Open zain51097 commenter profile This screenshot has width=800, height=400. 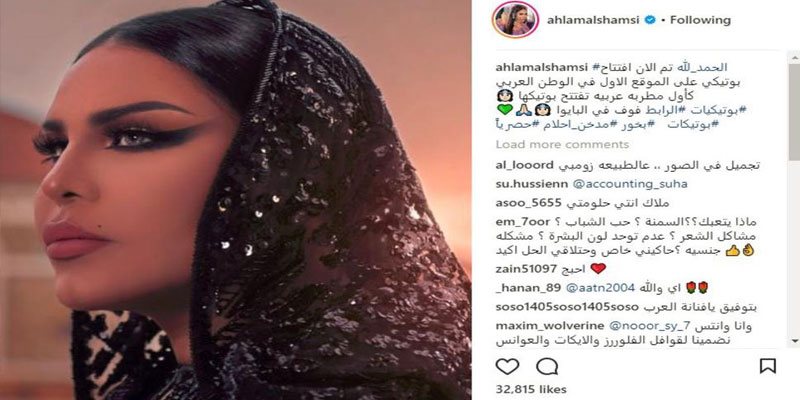coord(525,269)
